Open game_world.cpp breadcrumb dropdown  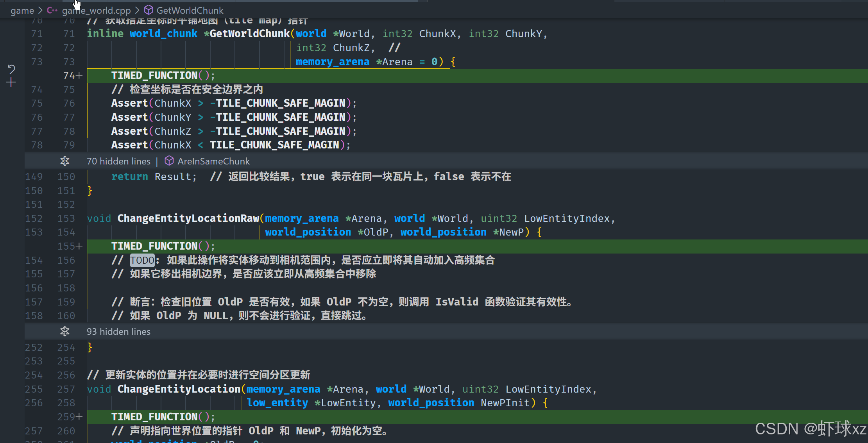pos(96,11)
